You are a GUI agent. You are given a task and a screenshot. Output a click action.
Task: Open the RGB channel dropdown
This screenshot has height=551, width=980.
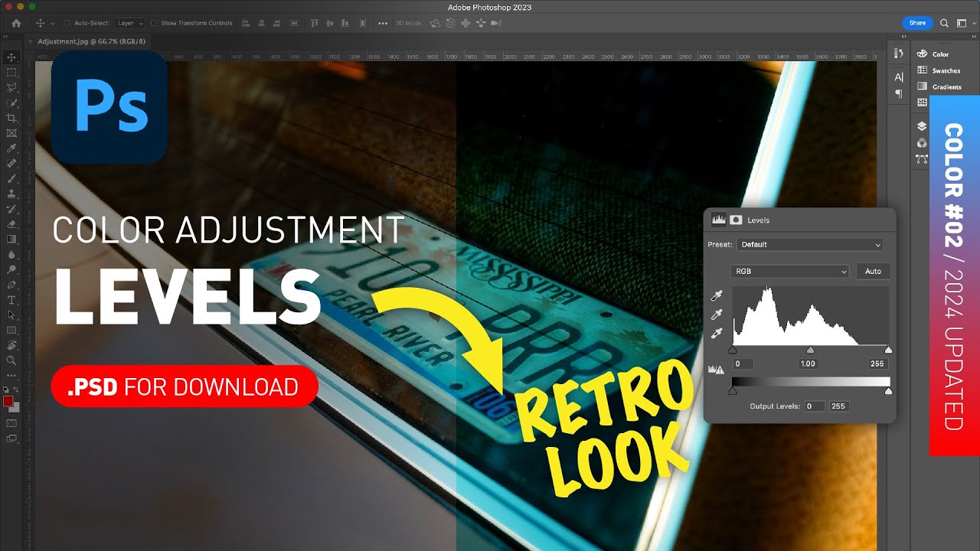[789, 272]
